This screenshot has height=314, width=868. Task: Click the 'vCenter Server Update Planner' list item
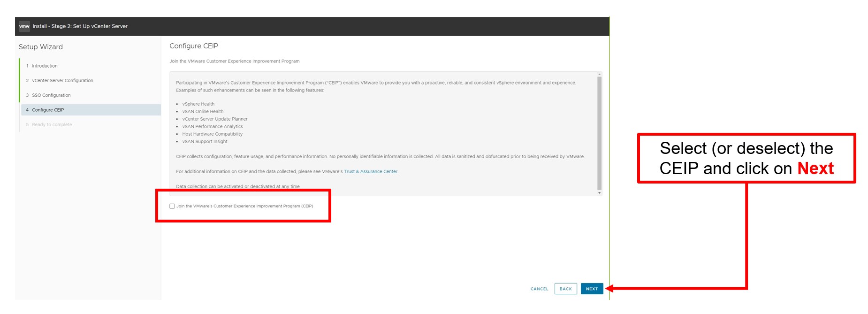tap(215, 119)
